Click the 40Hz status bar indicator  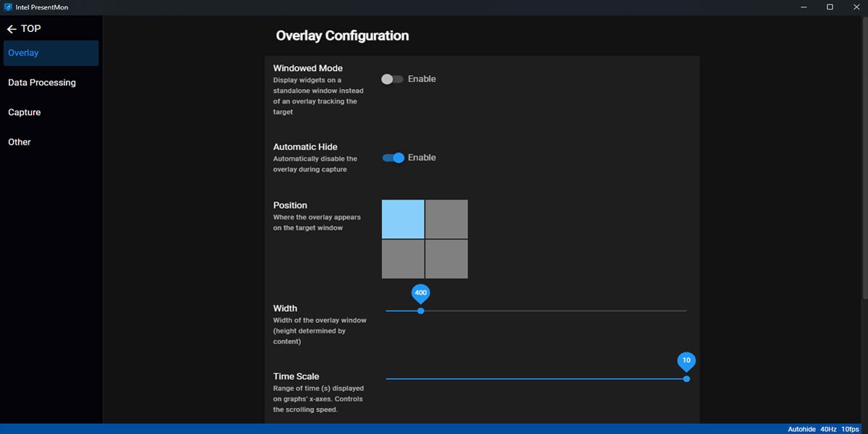click(x=827, y=429)
